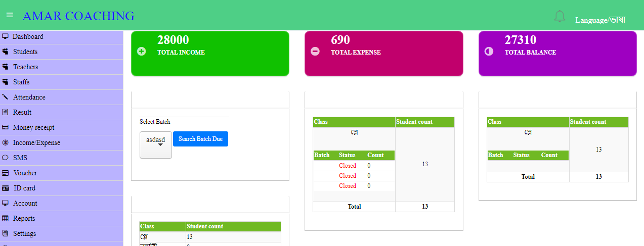The width and height of the screenshot is (644, 246).
Task: Click the SMS speech bubble icon
Action: point(6,158)
